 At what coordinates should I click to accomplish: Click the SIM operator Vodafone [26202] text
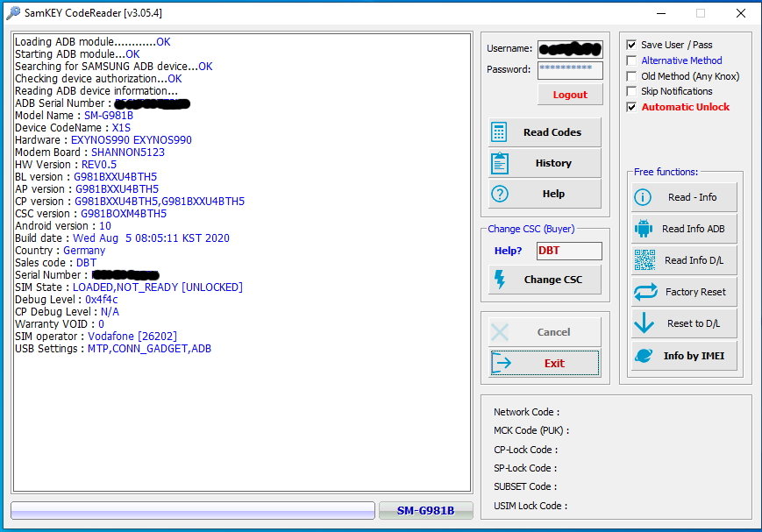coord(132,337)
